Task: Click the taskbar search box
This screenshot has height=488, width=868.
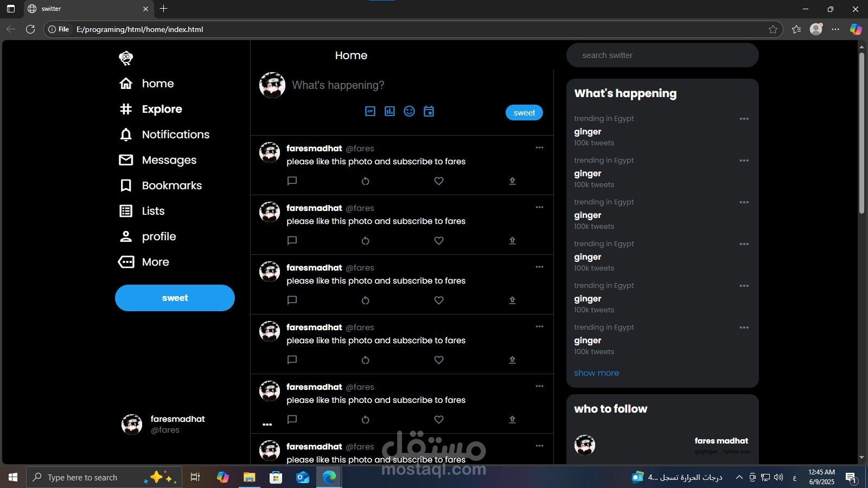Action: (x=104, y=477)
